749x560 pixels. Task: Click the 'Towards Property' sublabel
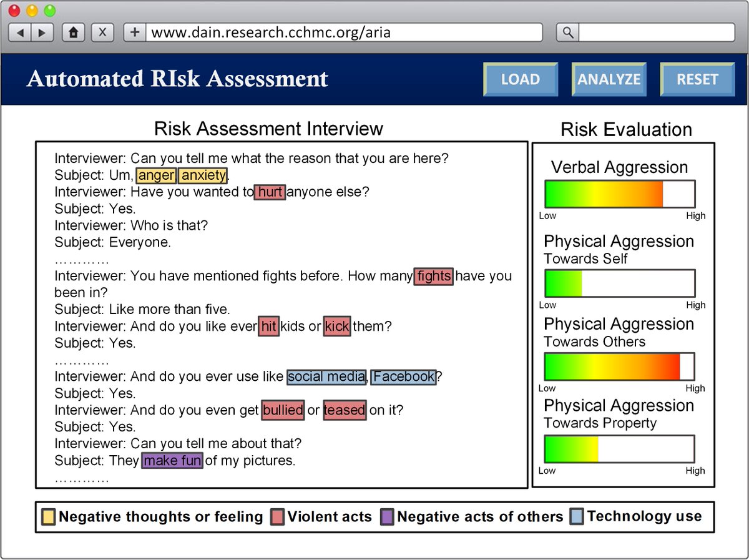pos(600,423)
